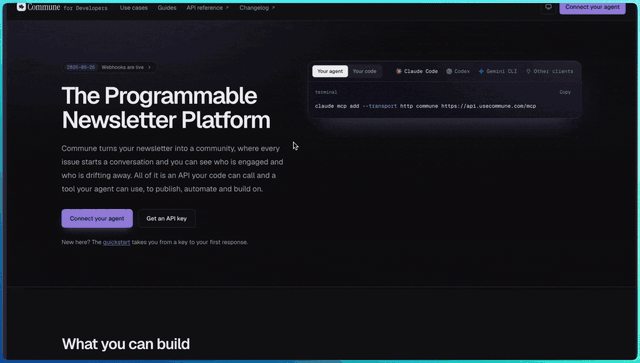Switch to the Your code tab
Image resolution: width=640 pixels, height=363 pixels.
(364, 71)
